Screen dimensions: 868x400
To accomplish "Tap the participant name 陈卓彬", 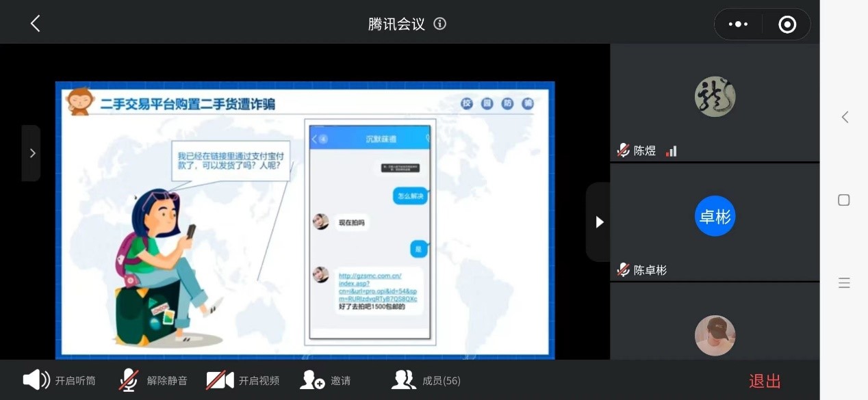I will point(650,270).
